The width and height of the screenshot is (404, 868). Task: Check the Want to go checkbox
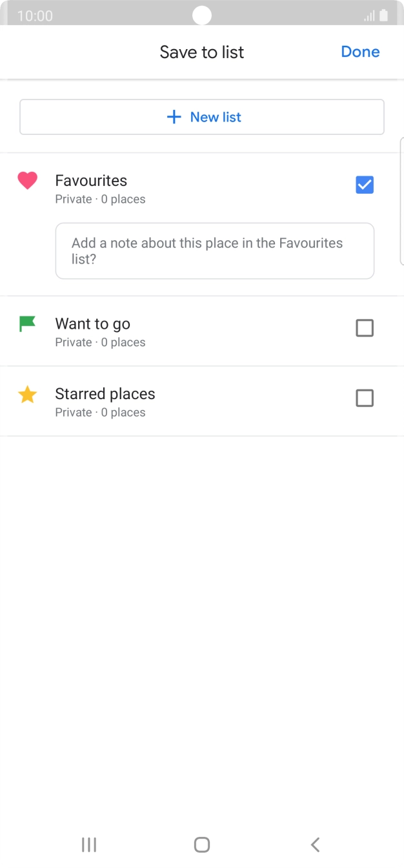[x=365, y=329]
